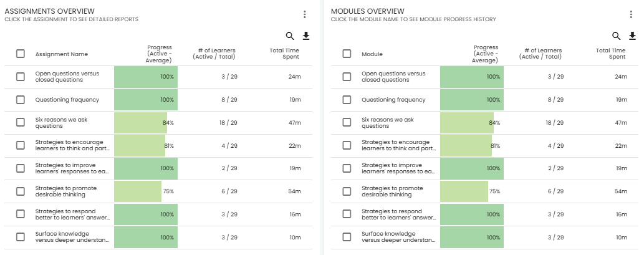This screenshot has width=644, height=255.
Task: Sort modules by number of Learners column
Action: (x=541, y=54)
